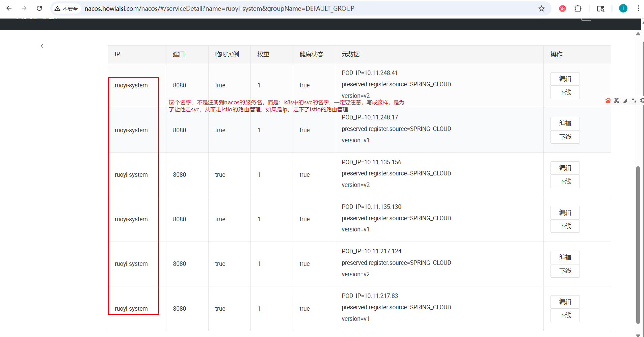Toggle IME English/Chinese mode (英)
Viewport: 644px width, 337px height.
tap(617, 101)
